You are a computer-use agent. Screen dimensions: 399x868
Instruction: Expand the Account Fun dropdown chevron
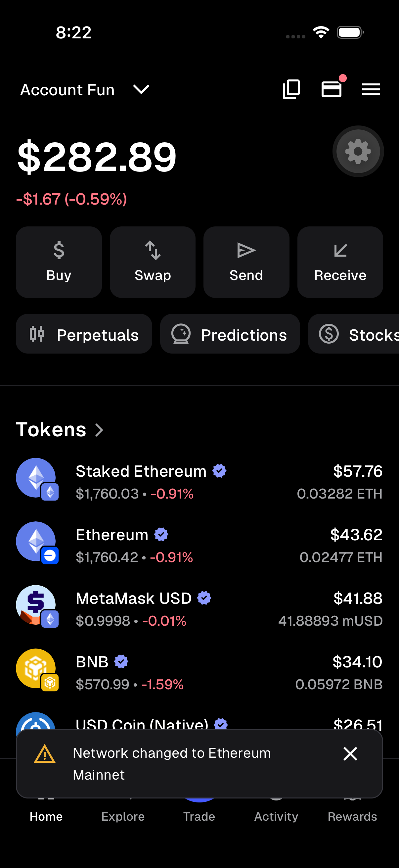pyautogui.click(x=141, y=89)
